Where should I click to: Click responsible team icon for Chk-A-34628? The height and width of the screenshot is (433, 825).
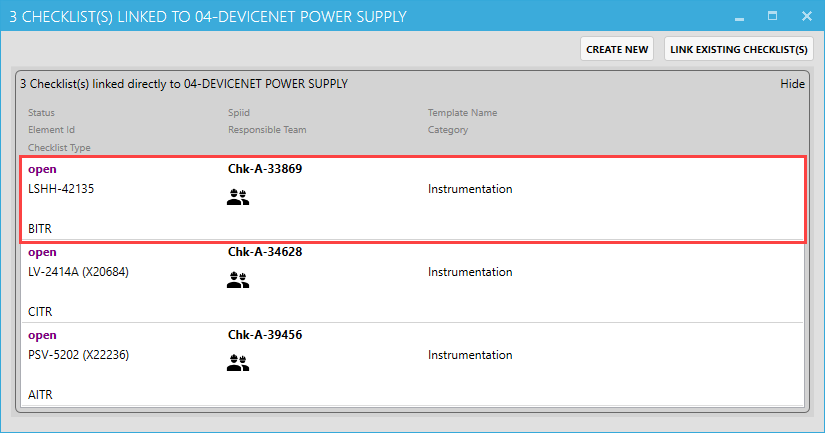pyautogui.click(x=238, y=282)
